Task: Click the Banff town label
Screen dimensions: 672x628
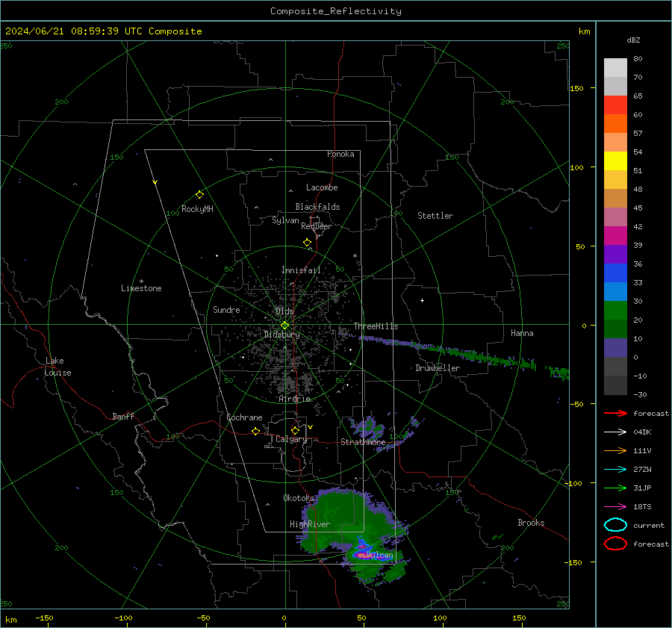Action: click(x=123, y=417)
